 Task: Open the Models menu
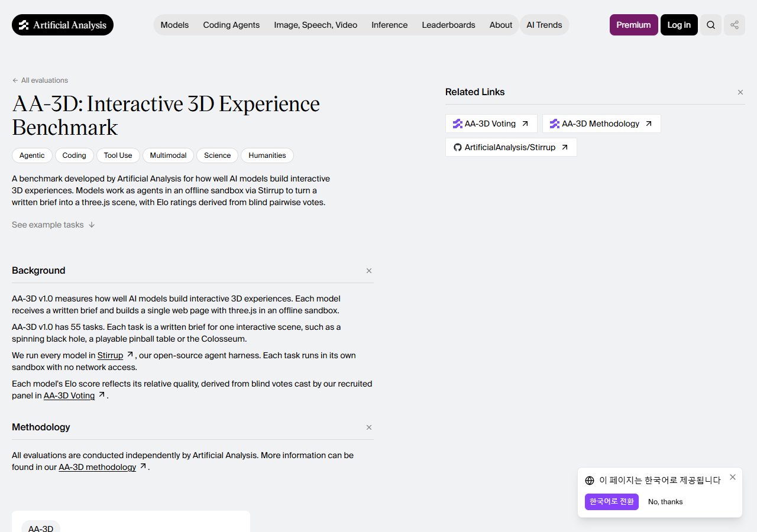click(174, 25)
